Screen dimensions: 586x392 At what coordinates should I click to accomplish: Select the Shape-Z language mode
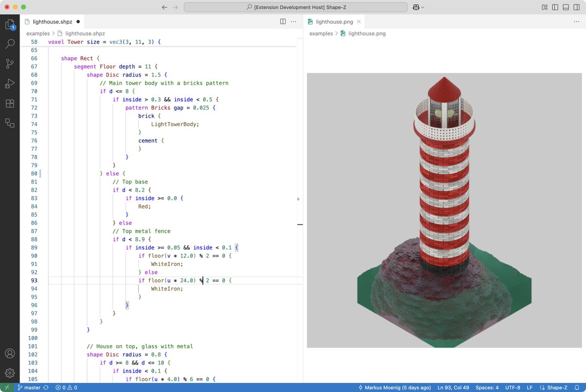coord(553,388)
